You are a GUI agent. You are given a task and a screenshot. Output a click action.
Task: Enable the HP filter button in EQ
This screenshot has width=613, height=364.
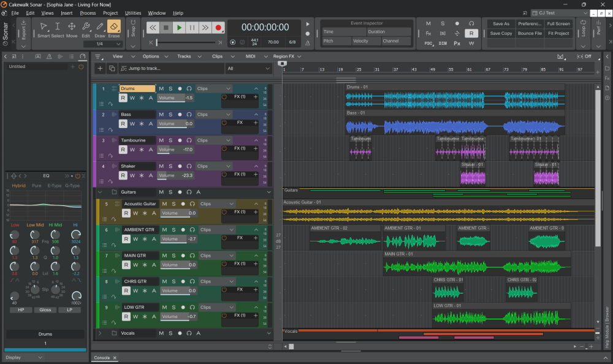21,310
